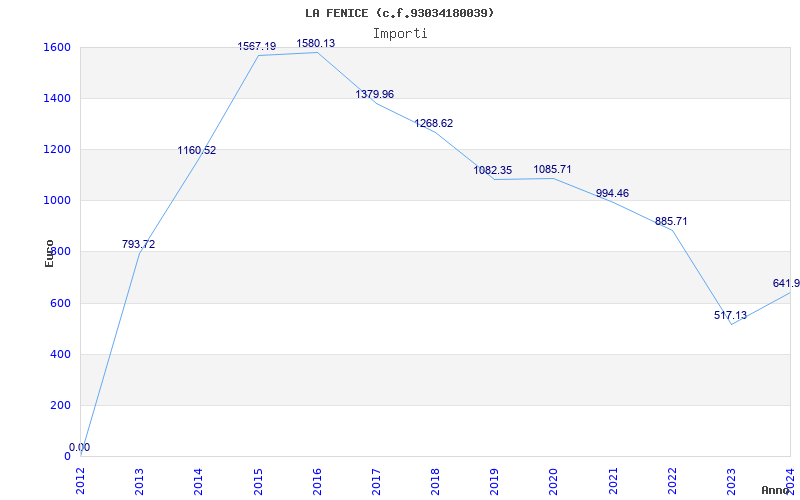Click the 0.00 starting value label
Screen dimensions: 800x500
pos(79,447)
